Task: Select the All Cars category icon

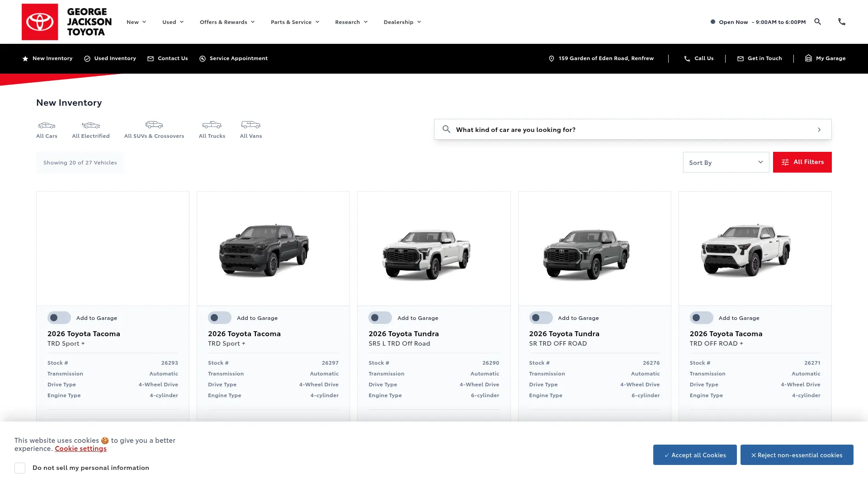Action: point(47,125)
